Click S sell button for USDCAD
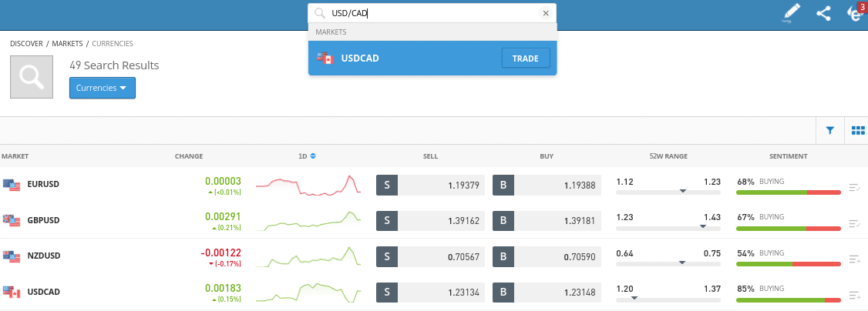 point(387,293)
